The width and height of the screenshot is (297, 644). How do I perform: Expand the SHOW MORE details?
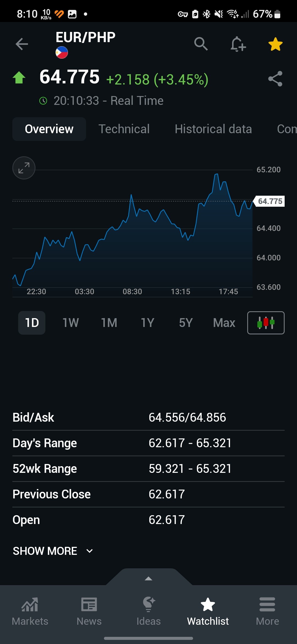click(53, 551)
